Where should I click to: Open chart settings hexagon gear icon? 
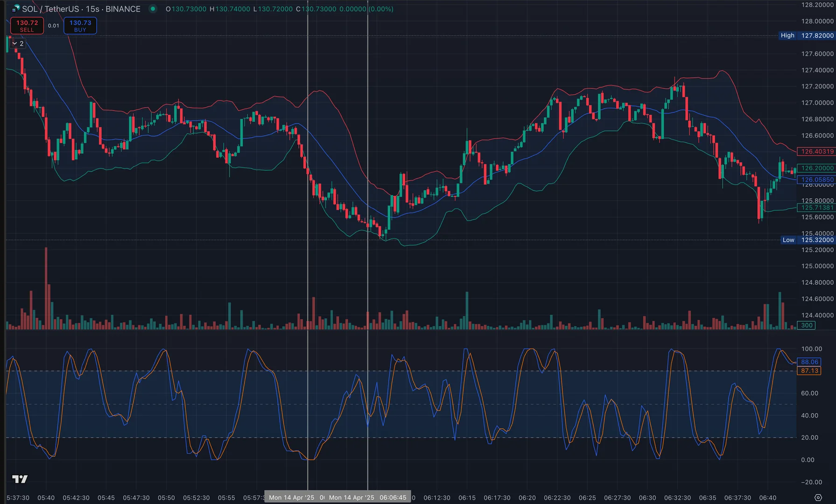click(818, 497)
